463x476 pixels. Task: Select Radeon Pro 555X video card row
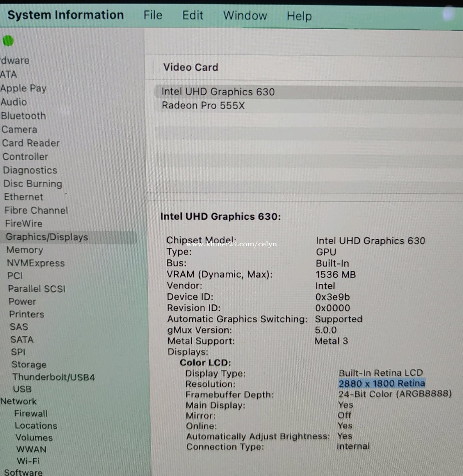pyautogui.click(x=203, y=105)
